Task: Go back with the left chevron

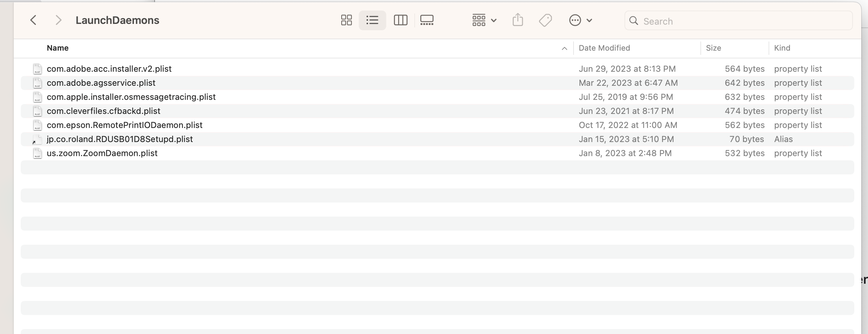Action: coord(33,20)
